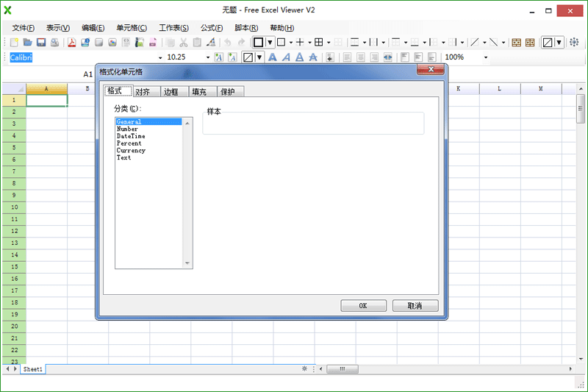Align text left with the toolbar icon
The height and width of the screenshot is (392, 588).
pyautogui.click(x=347, y=57)
